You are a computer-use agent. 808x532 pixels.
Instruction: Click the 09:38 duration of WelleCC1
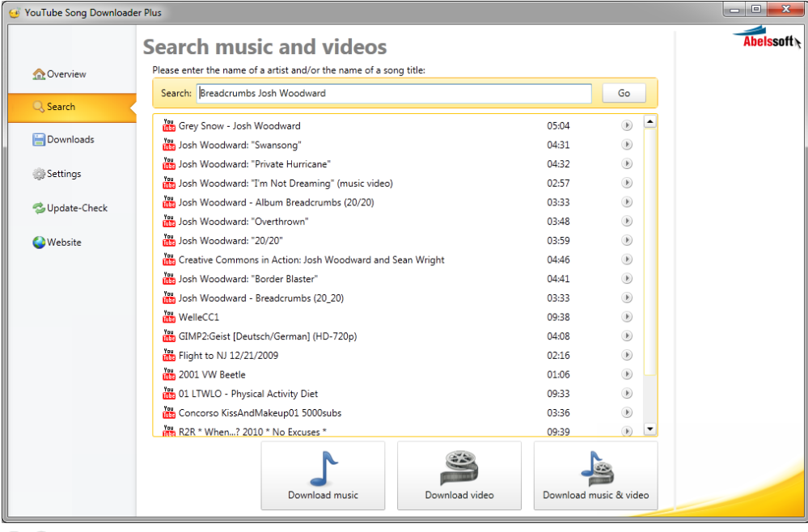tap(558, 317)
